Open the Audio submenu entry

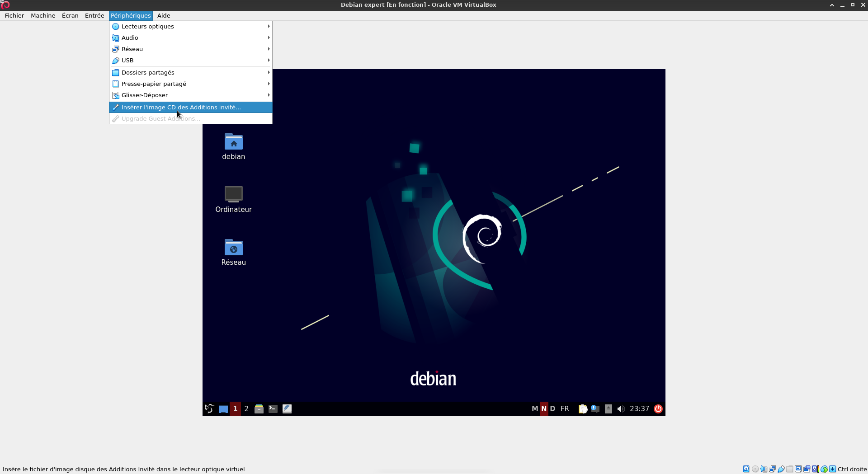coord(190,38)
